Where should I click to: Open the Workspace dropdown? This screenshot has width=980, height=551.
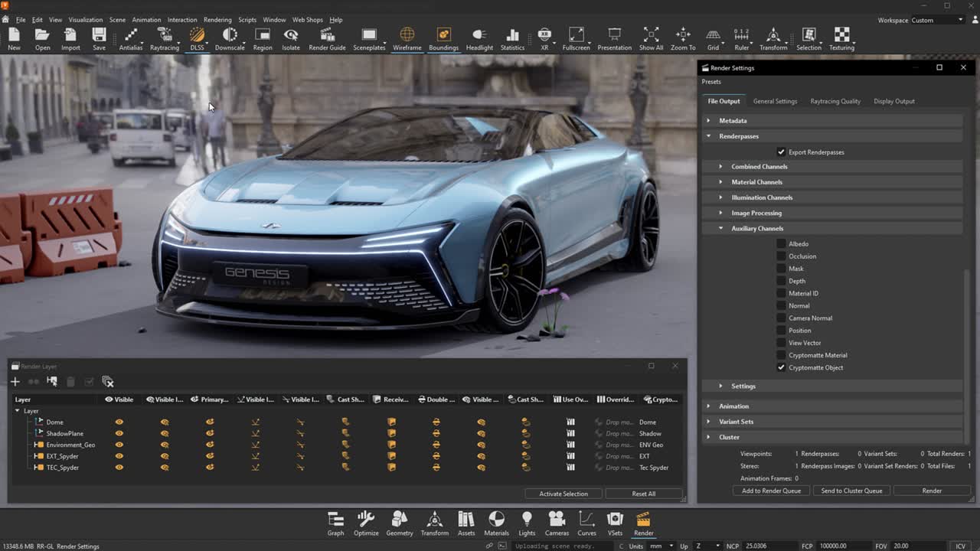(x=937, y=21)
